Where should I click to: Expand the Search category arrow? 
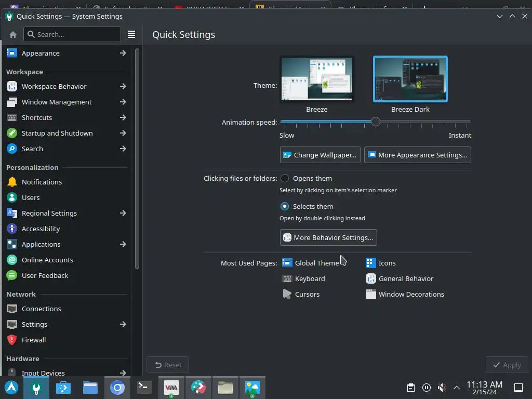pyautogui.click(x=123, y=149)
